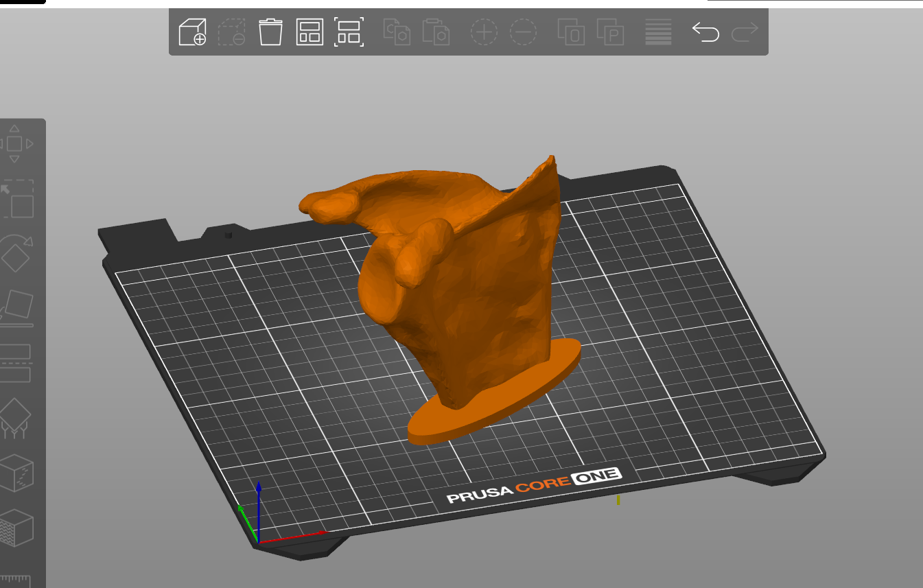Click the Paste clipboard icon
923x588 pixels.
coord(436,32)
